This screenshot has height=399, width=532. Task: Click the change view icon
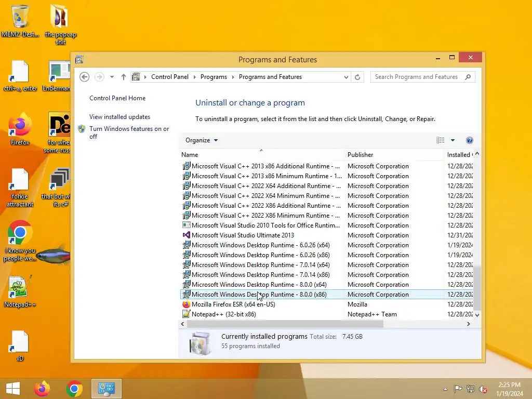(440, 140)
